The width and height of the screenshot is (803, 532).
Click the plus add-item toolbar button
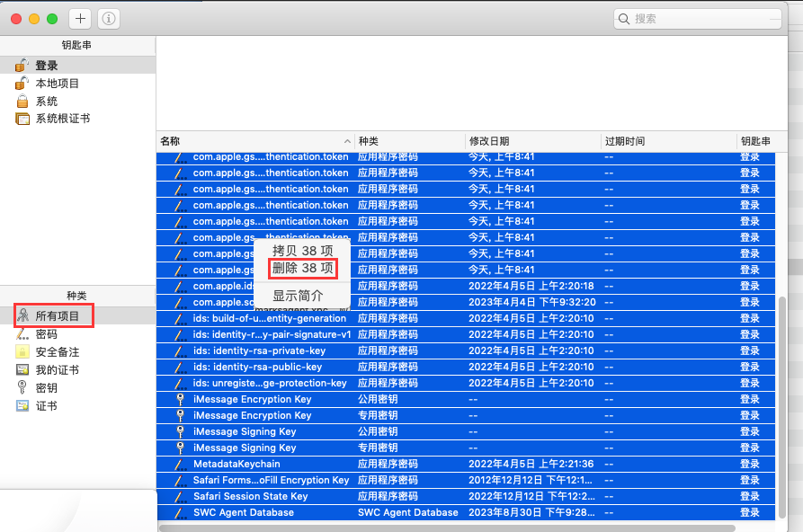pyautogui.click(x=80, y=19)
